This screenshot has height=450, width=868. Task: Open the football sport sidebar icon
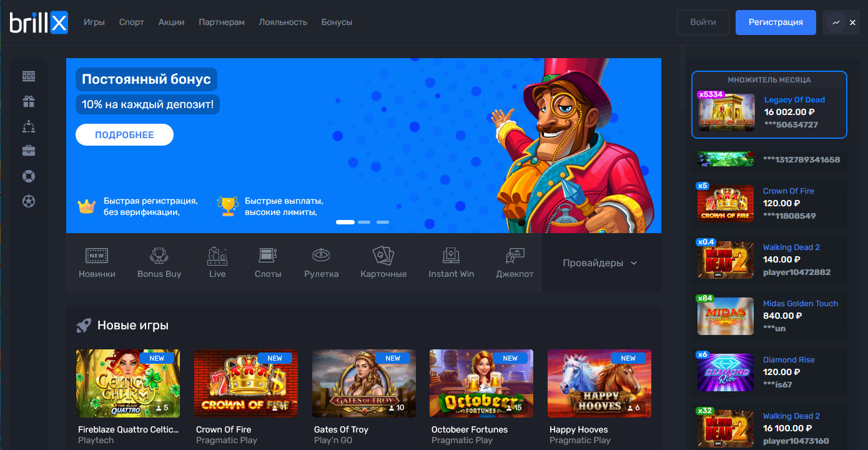(29, 201)
